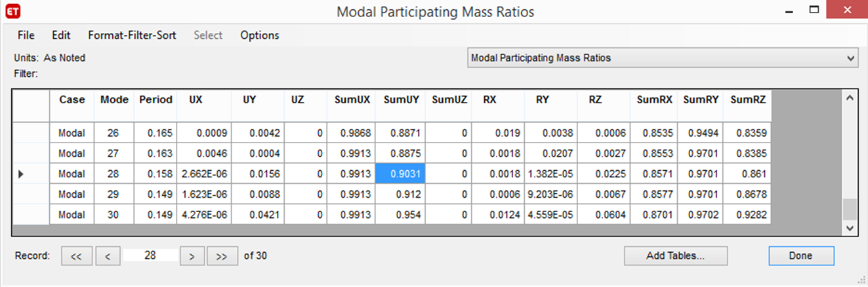Go to next record arrow
The image size is (868, 287).
[x=192, y=256]
